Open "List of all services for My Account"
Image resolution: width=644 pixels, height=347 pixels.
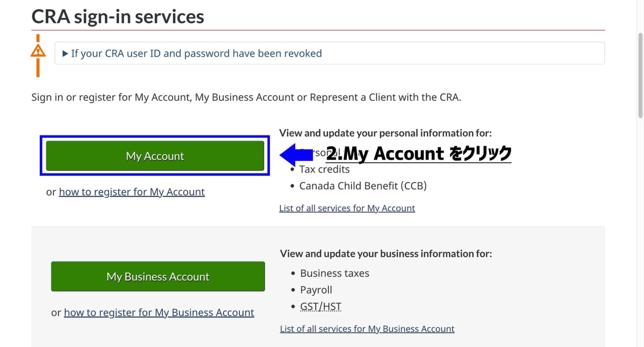pyautogui.click(x=347, y=208)
